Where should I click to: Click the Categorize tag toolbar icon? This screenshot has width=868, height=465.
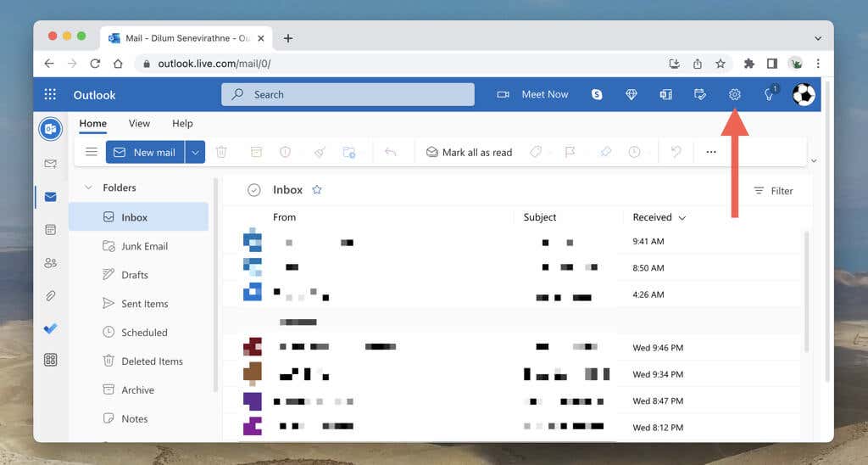click(536, 152)
